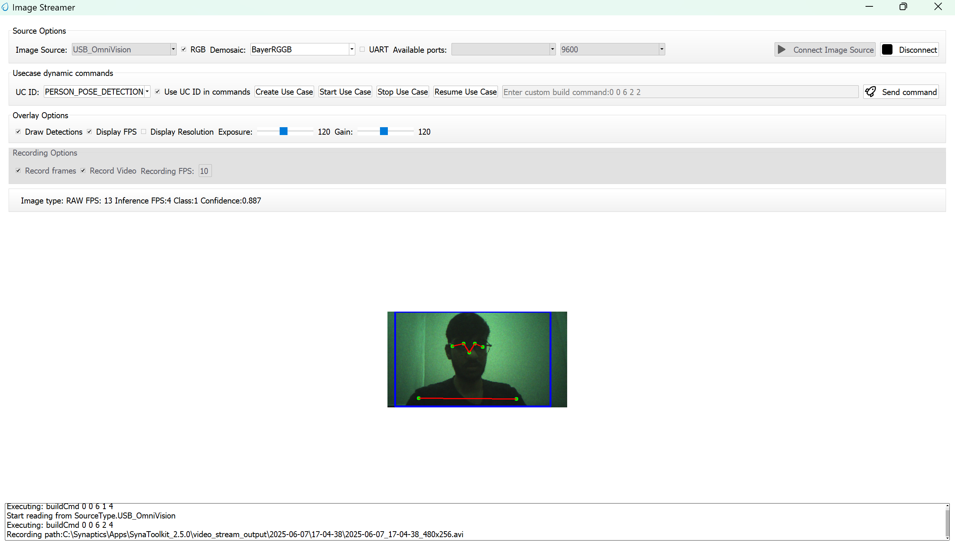The height and width of the screenshot is (560, 955).
Task: Disable Record frames option
Action: [18, 170]
